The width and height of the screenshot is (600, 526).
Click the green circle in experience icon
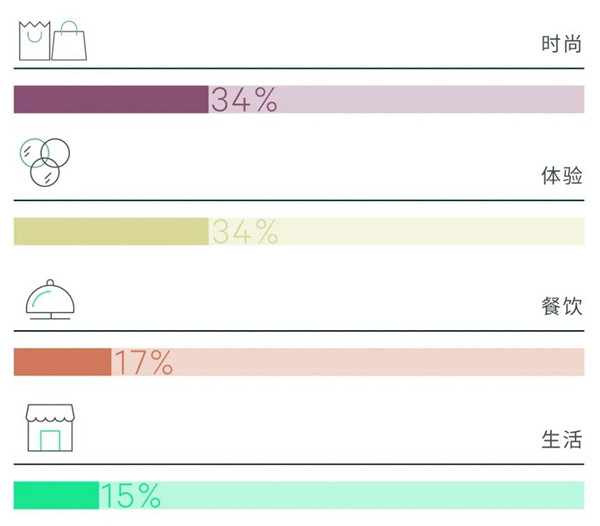(34, 153)
